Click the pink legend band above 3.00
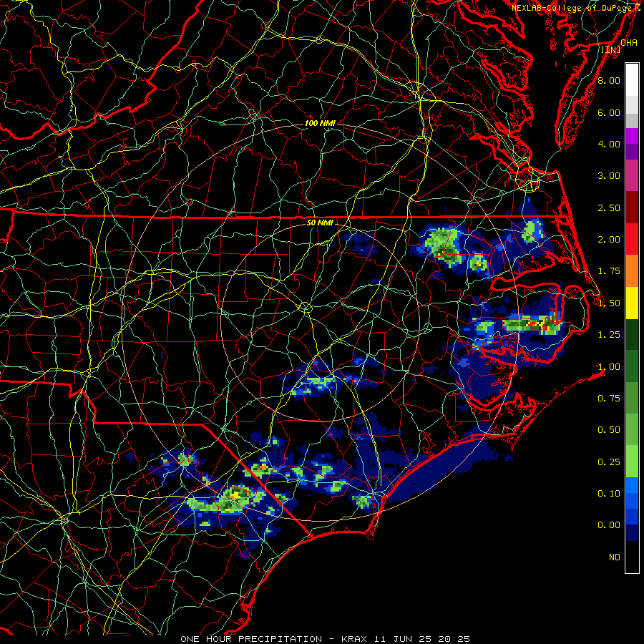The image size is (644, 644). (x=632, y=175)
